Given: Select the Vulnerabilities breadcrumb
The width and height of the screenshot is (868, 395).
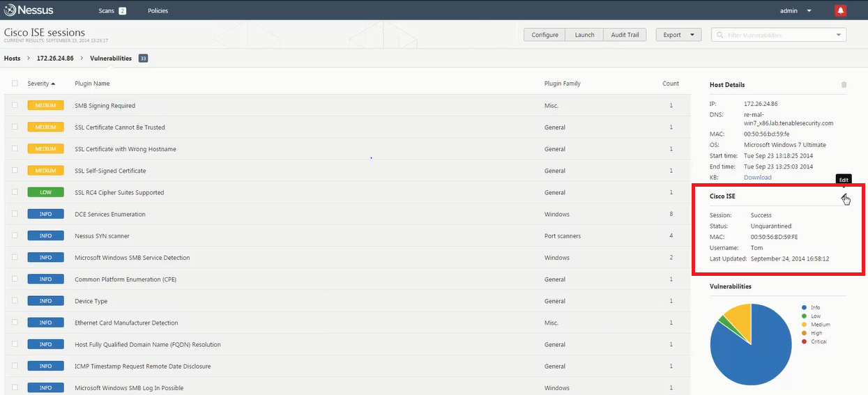Looking at the screenshot, I should pyautogui.click(x=111, y=59).
